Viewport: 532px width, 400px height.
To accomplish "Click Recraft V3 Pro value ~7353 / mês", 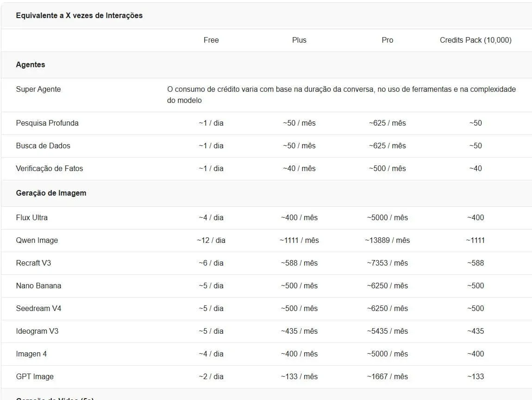I will (388, 263).
